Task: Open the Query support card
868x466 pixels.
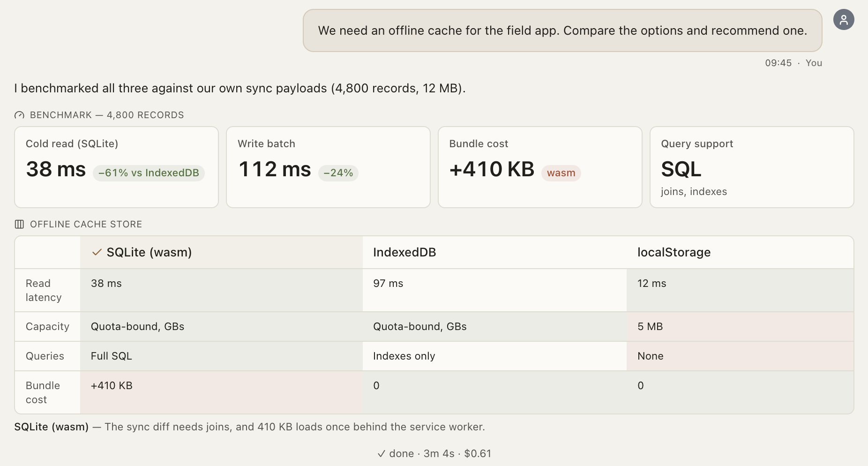Action: coord(752,167)
